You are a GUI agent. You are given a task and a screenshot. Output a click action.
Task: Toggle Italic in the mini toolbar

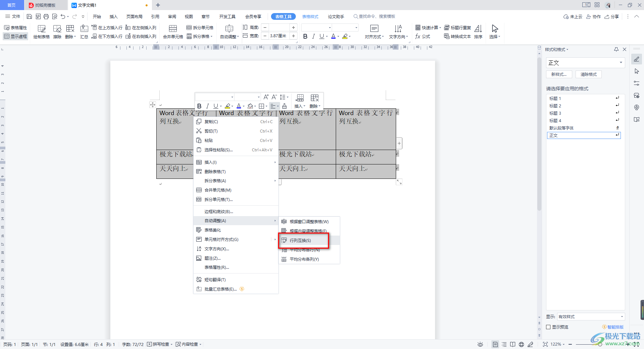[x=207, y=106]
